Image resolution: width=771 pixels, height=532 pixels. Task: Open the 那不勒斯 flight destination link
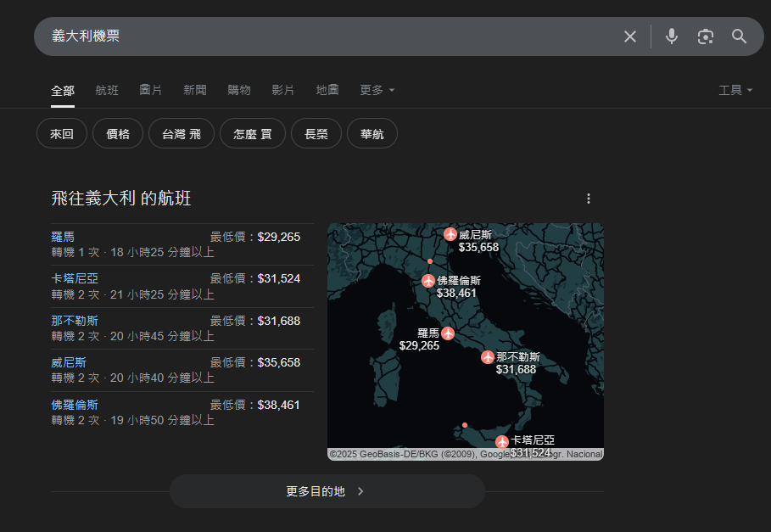[x=75, y=321]
